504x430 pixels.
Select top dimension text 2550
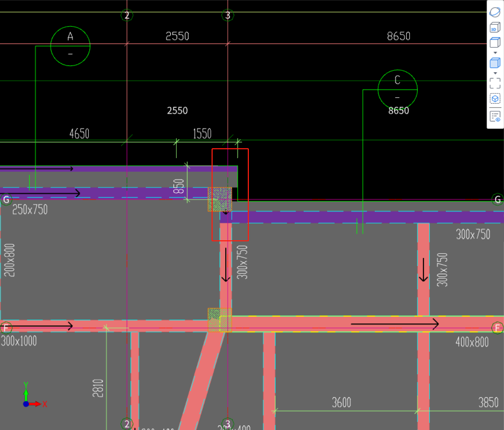pyautogui.click(x=177, y=36)
